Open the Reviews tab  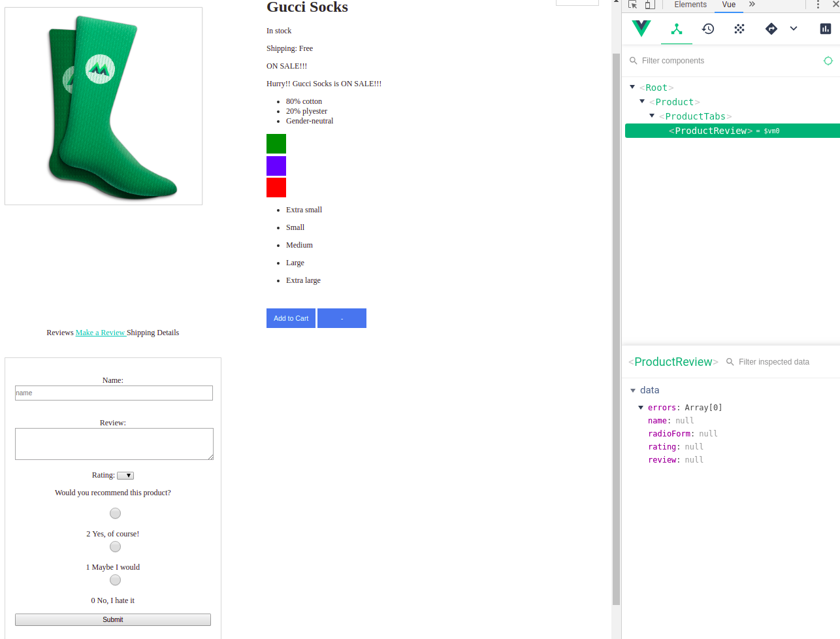[60, 333]
